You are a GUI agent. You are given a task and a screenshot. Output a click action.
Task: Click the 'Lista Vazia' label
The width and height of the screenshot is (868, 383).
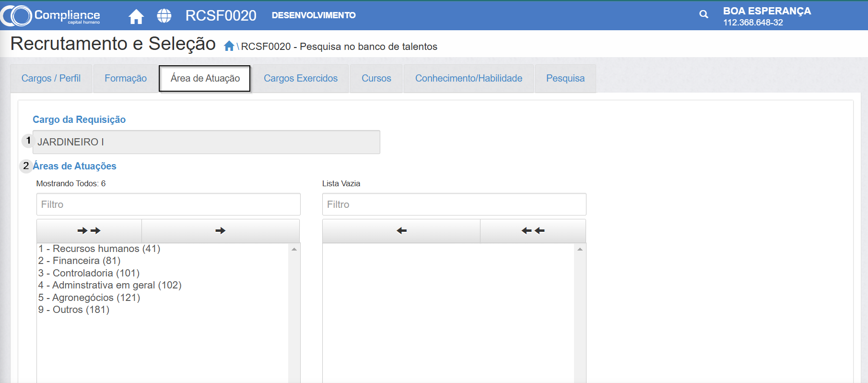(x=341, y=183)
